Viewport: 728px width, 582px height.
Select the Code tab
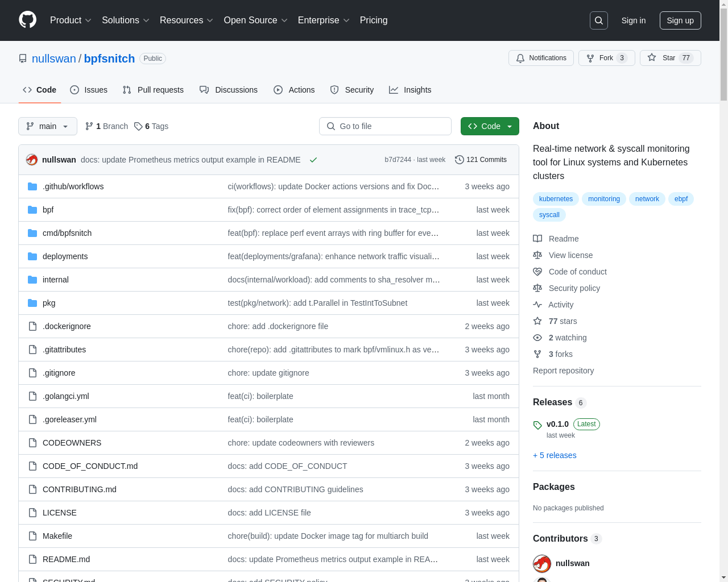point(40,90)
